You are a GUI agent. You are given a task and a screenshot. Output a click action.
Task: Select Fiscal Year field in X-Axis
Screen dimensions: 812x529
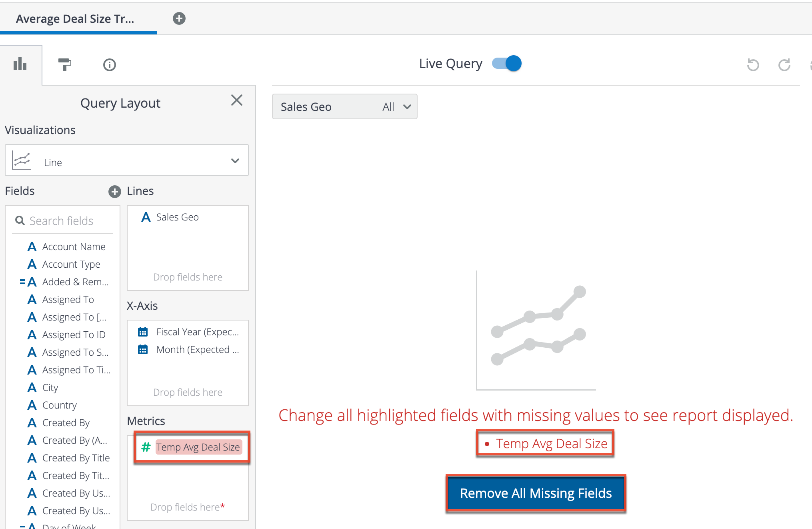click(x=197, y=332)
